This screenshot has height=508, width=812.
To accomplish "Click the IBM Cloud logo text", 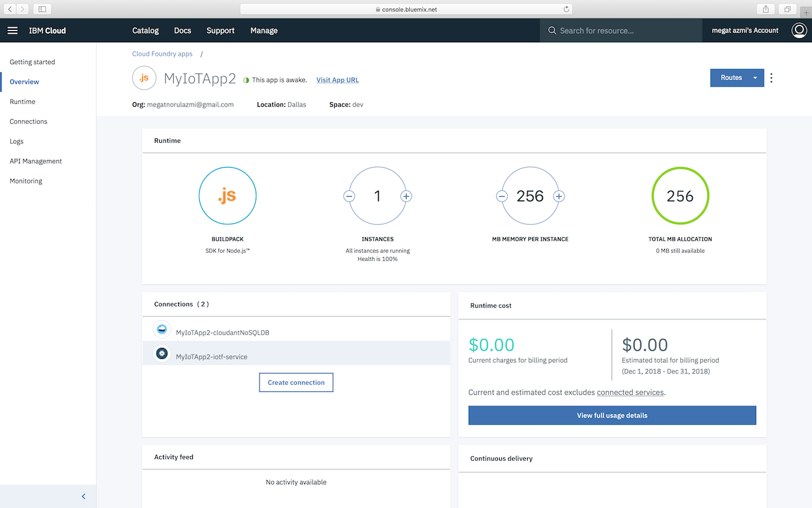I will 48,30.
